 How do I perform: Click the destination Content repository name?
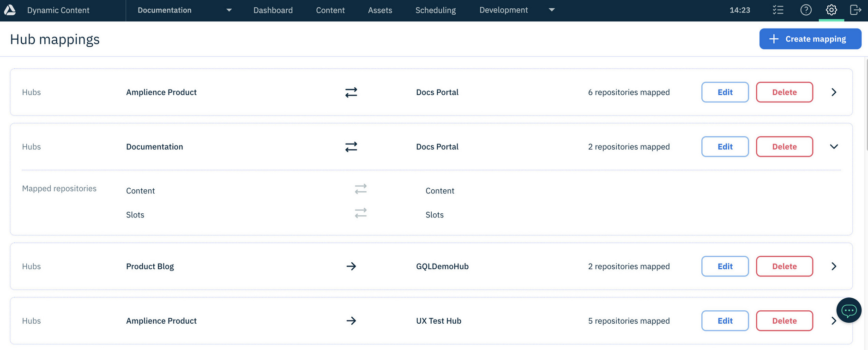[440, 191]
